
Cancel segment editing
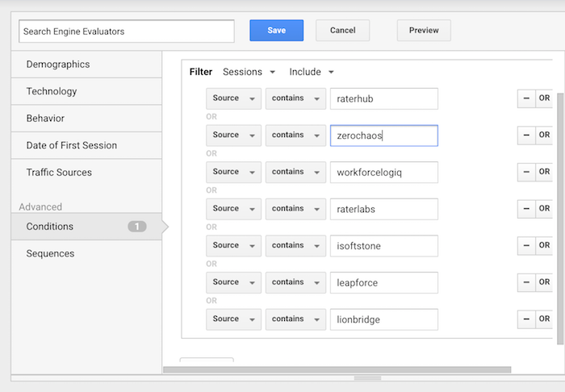click(343, 30)
